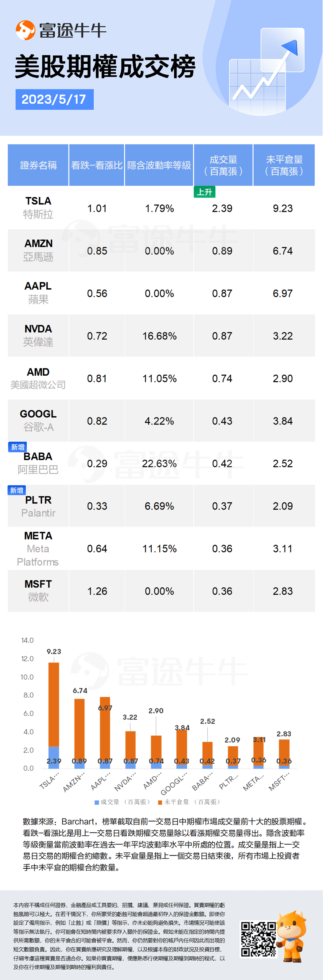Click the green 上升 badge
323x980 pixels.
[x=204, y=192]
